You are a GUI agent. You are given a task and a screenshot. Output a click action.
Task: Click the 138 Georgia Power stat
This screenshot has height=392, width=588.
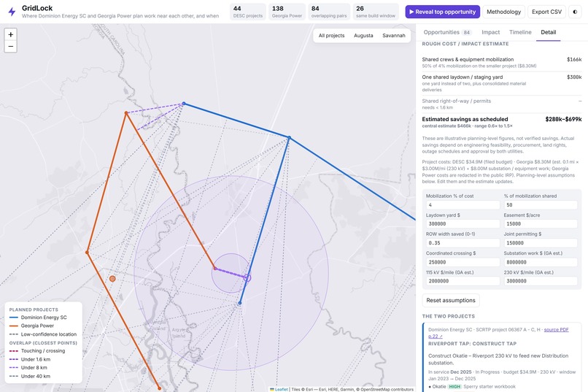pyautogui.click(x=287, y=12)
